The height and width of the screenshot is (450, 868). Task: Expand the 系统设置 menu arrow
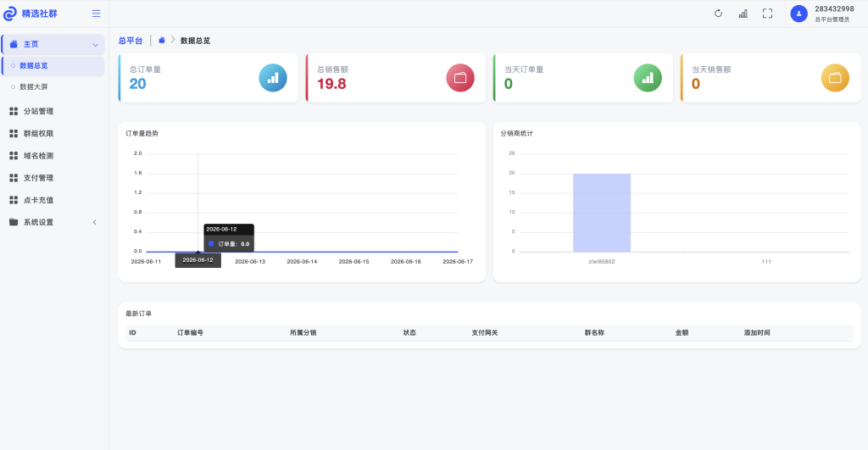pos(94,222)
